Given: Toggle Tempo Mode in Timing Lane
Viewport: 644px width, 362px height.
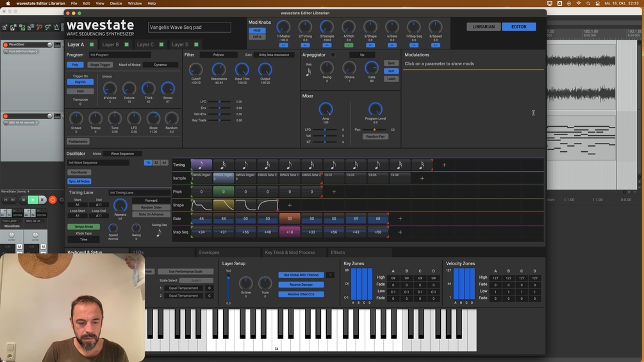Looking at the screenshot, I should tap(83, 227).
